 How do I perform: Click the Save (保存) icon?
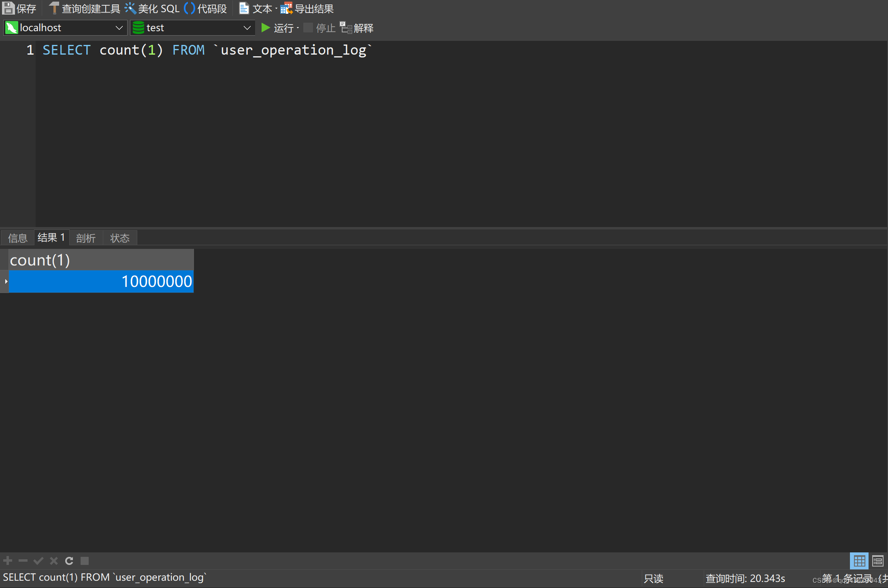8,8
